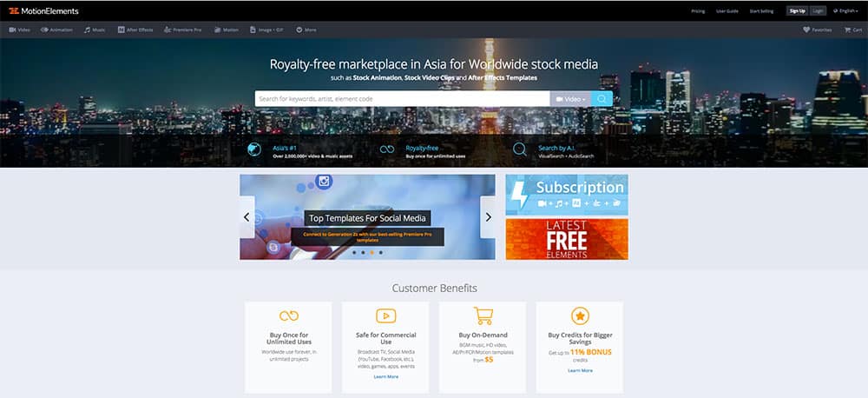The image size is (868, 398).
Task: Click the Sign Up button
Action: click(797, 11)
